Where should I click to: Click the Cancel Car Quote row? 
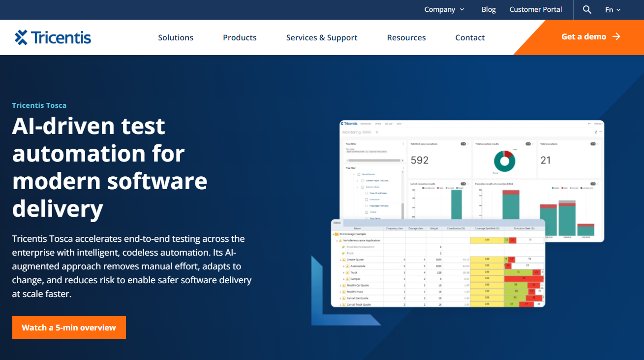coord(438,298)
